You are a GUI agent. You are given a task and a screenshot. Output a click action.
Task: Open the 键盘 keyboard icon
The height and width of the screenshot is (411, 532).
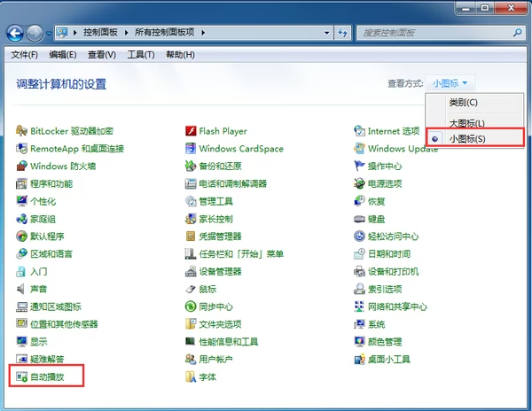click(359, 219)
